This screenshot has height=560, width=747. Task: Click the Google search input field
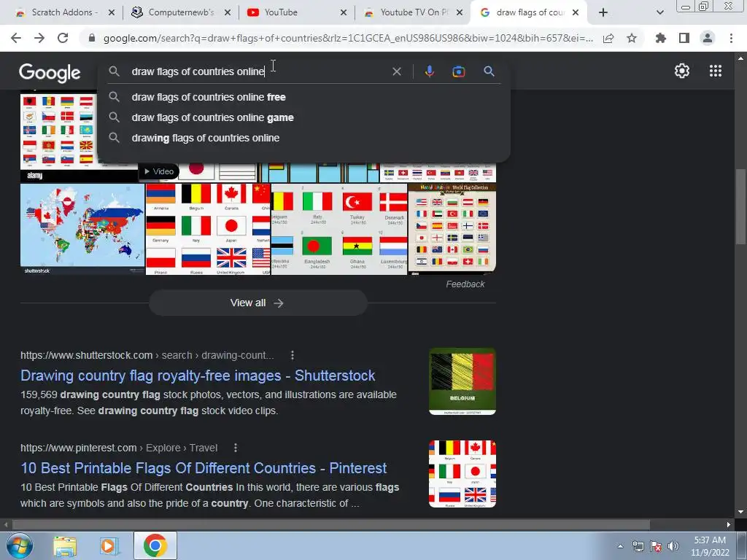point(258,71)
